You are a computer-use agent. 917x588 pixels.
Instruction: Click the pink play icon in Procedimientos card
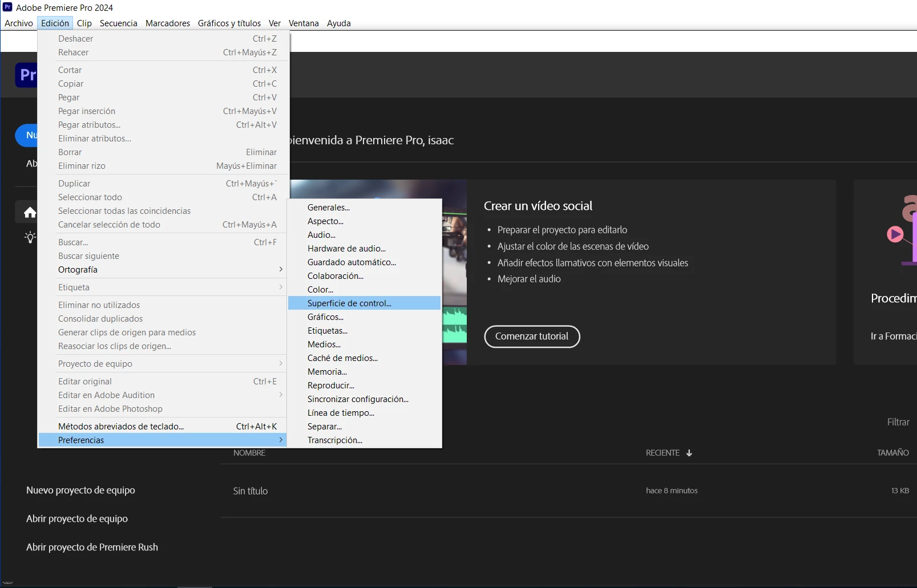coord(895,234)
